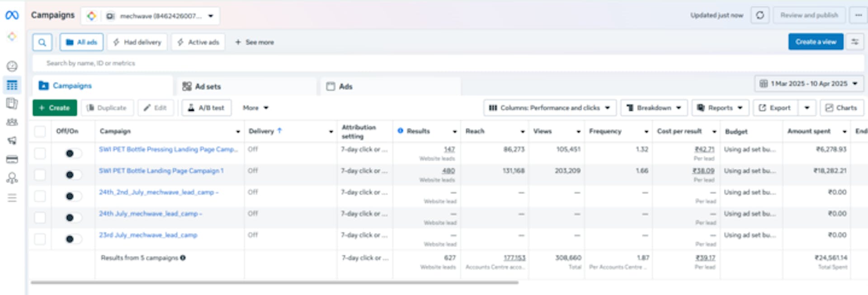
Task: Open the Cost per result column header menu
Action: pos(714,132)
